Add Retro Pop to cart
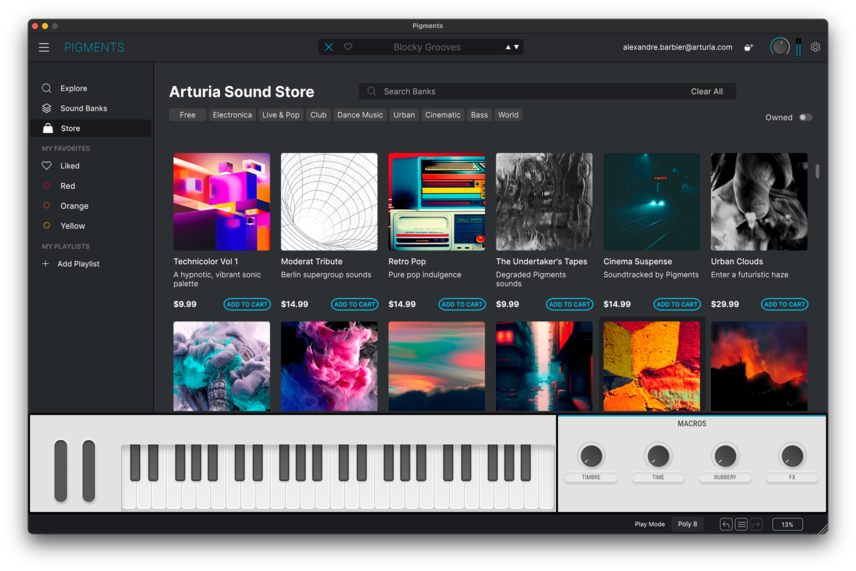 pos(462,304)
